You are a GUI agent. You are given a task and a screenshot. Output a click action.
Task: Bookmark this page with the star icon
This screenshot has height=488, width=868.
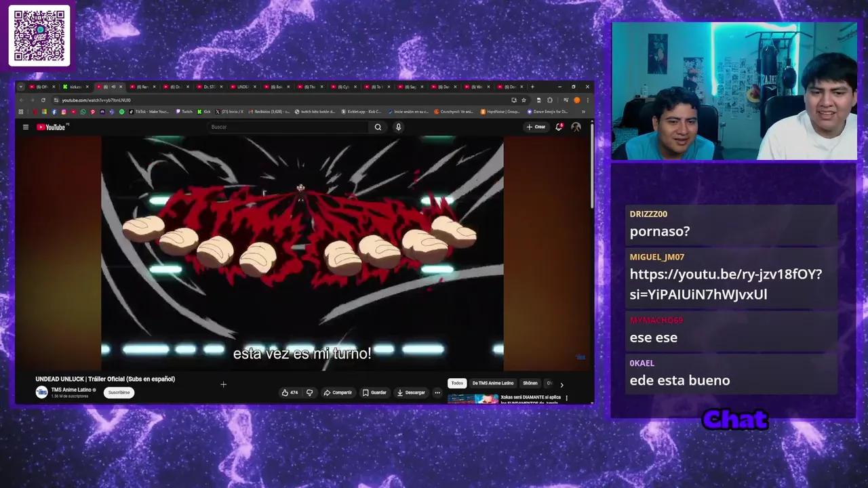[524, 100]
